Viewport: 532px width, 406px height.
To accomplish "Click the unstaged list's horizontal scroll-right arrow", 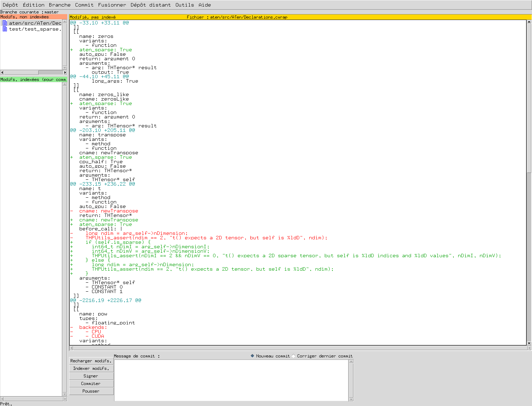I will pos(65,72).
